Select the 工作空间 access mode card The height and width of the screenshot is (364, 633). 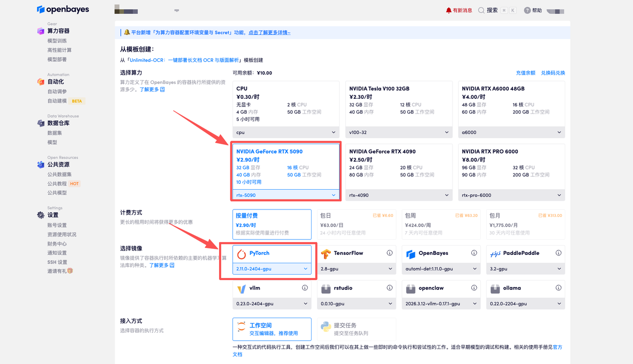click(272, 329)
